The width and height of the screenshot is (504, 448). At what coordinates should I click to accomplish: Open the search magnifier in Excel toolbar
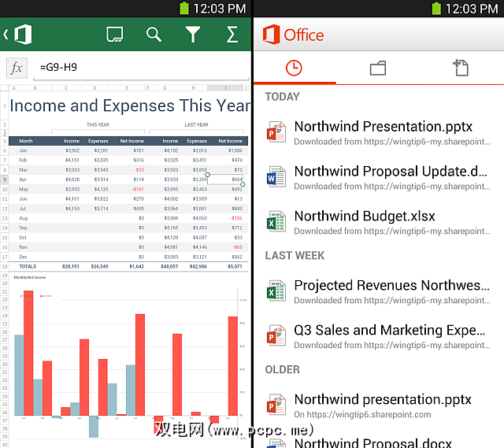click(154, 35)
